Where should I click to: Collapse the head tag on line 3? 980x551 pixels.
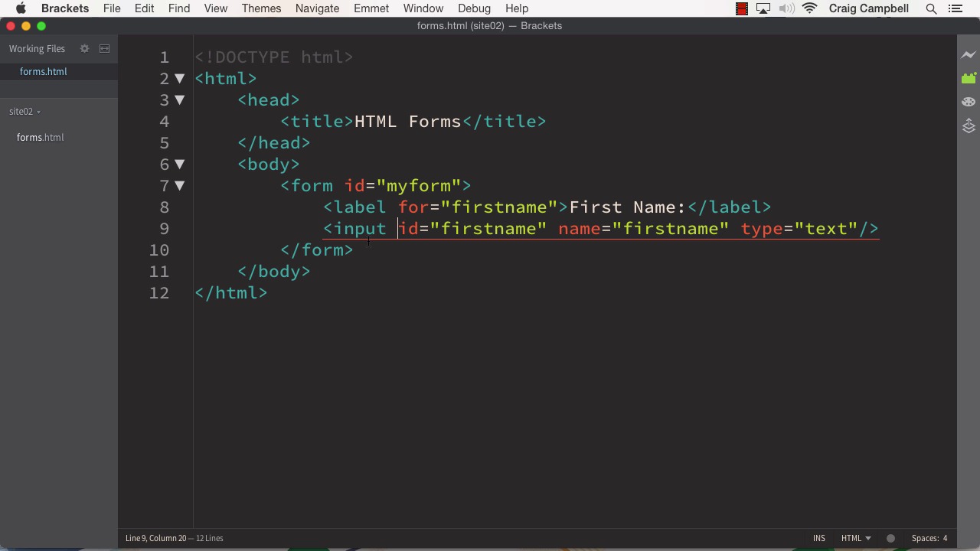[179, 99]
